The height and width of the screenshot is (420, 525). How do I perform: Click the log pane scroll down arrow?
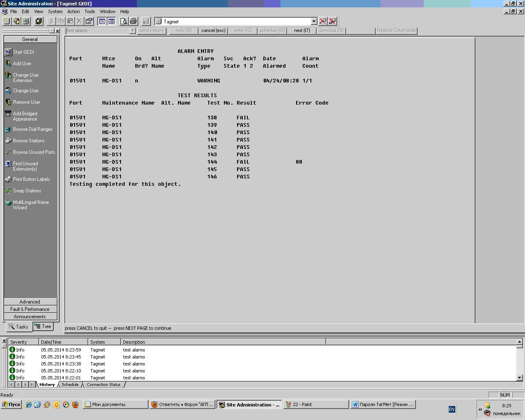tap(519, 378)
